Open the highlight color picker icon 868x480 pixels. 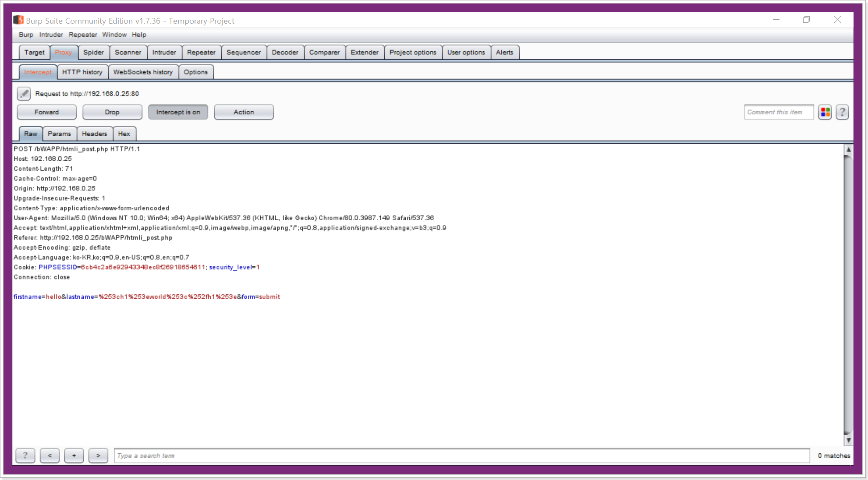pos(825,112)
